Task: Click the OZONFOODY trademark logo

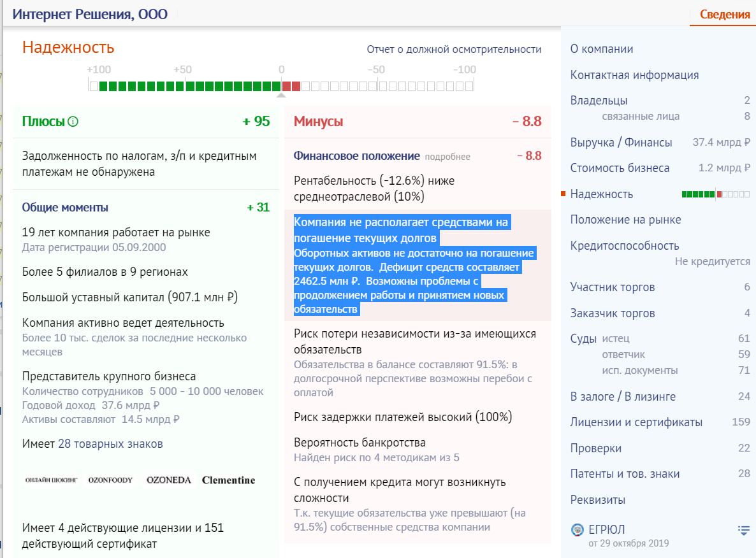Action: point(110,480)
